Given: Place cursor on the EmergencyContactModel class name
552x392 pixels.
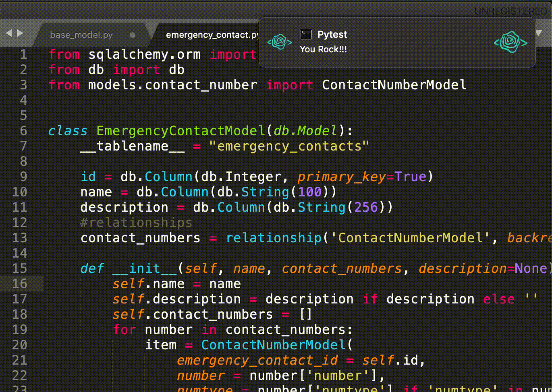Looking at the screenshot, I should 181,131.
